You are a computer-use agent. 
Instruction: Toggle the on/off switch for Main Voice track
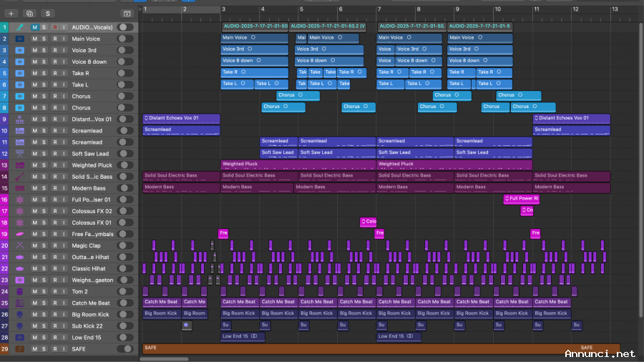125,39
